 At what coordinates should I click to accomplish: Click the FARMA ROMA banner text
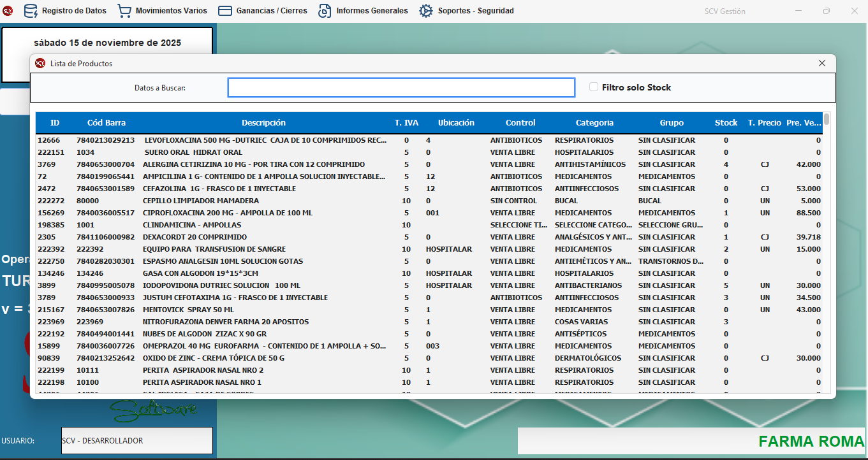[x=811, y=442]
